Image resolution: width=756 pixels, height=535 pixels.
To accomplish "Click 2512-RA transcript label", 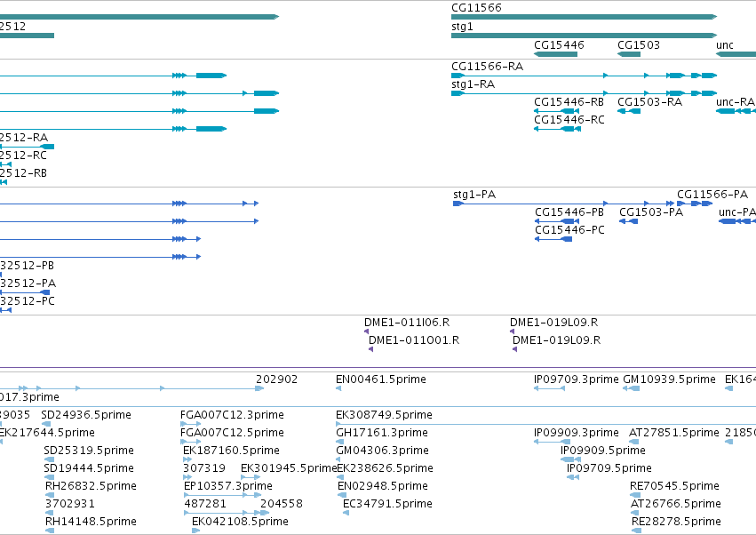I will tap(24, 138).
